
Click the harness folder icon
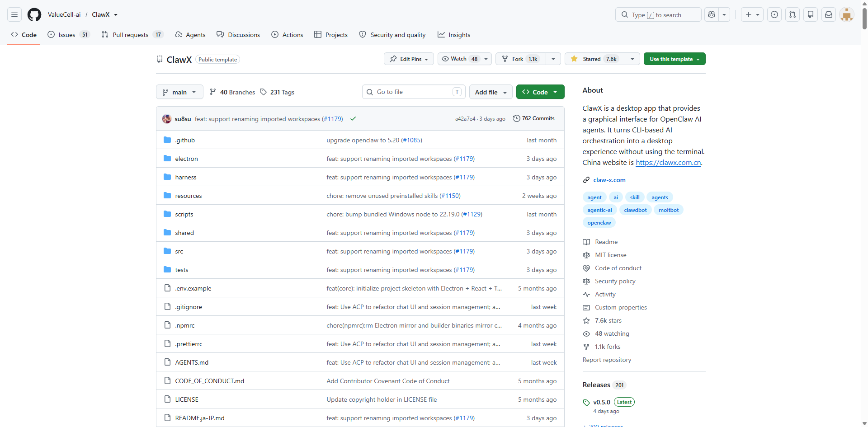(x=167, y=177)
